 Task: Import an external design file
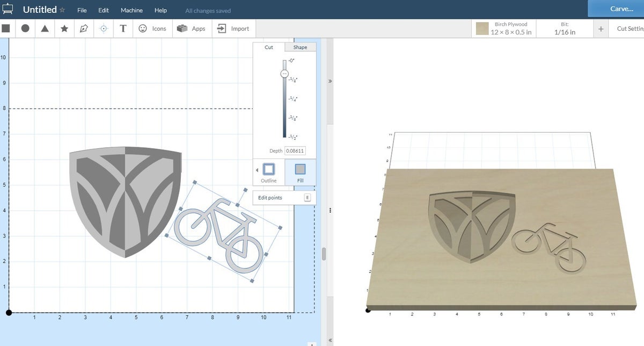point(234,28)
